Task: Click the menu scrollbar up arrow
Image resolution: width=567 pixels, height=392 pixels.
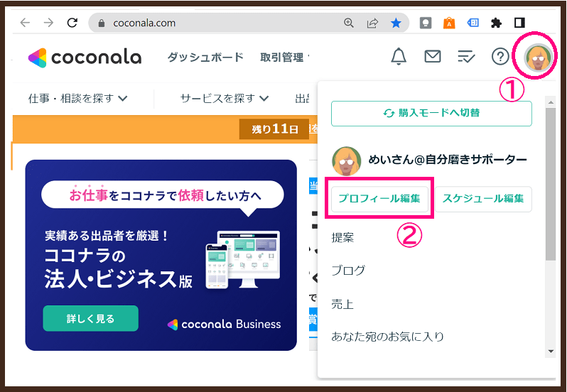Action: 551,102
